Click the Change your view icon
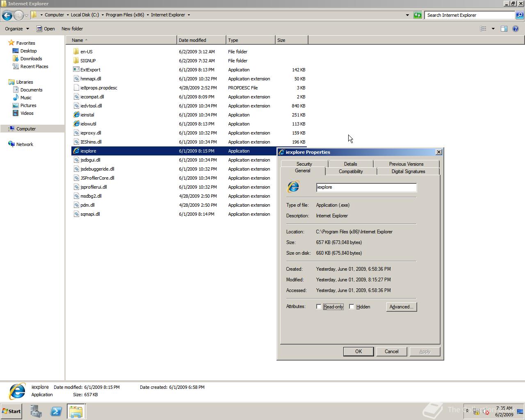Viewport: 525px width, 420px height. (x=483, y=29)
